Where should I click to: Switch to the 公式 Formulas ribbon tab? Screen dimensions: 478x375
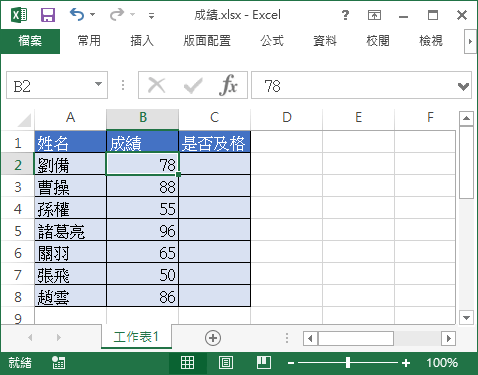(272, 41)
